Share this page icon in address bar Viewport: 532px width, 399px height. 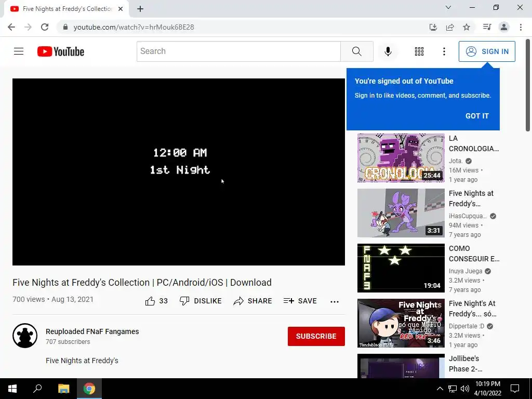pyautogui.click(x=450, y=27)
